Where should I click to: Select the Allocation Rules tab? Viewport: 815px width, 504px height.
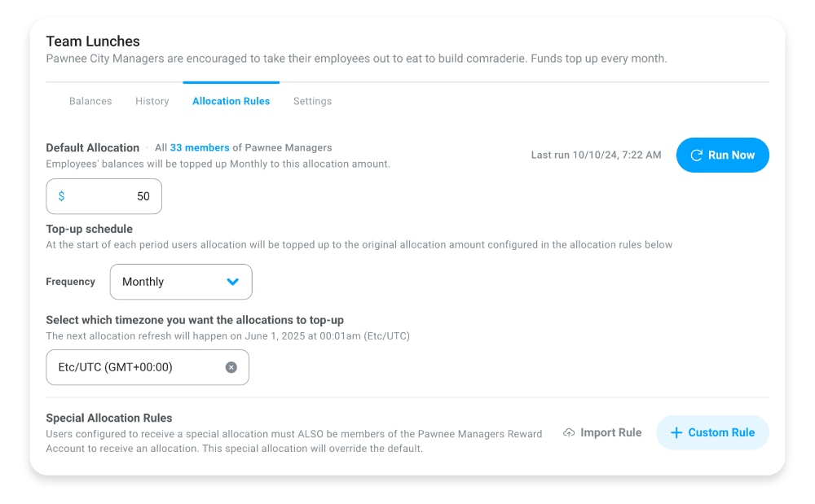click(231, 101)
